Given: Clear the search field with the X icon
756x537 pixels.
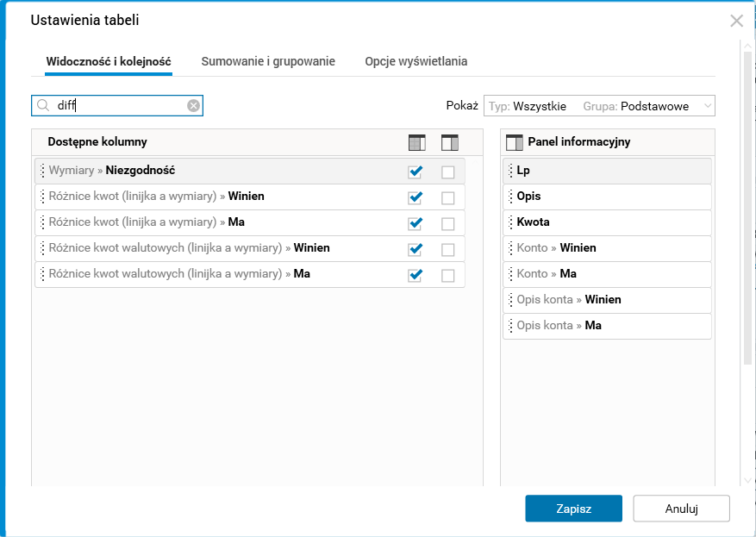Looking at the screenshot, I should tap(194, 106).
